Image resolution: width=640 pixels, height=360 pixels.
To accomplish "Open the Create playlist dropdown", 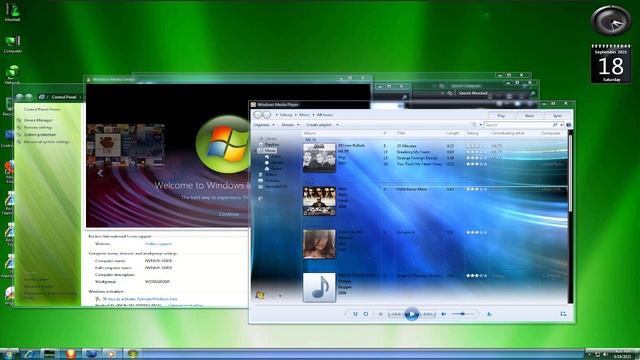I will point(322,124).
